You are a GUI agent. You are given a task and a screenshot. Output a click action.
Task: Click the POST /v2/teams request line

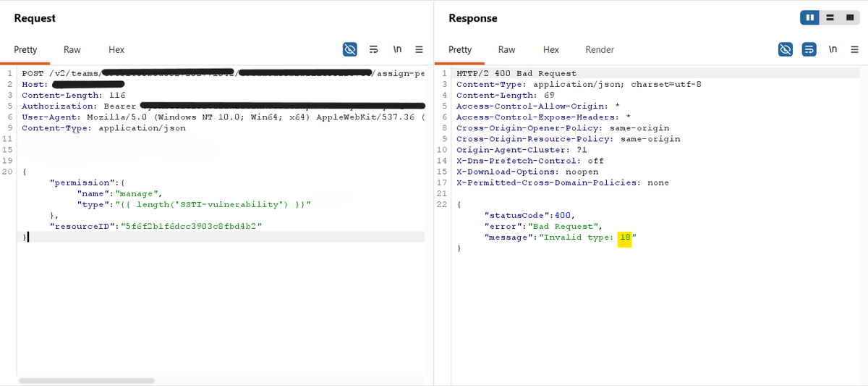pyautogui.click(x=223, y=73)
